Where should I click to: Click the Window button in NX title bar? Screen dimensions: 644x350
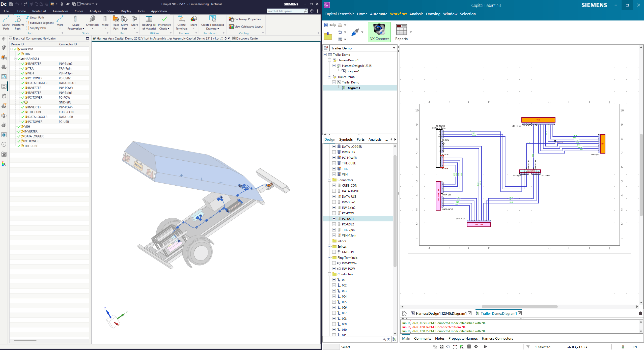click(86, 4)
